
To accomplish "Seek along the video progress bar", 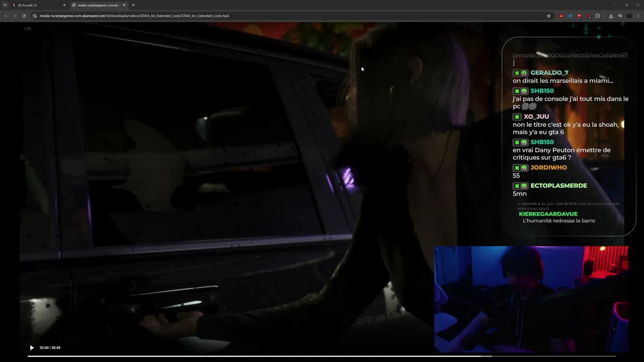I will [x=322, y=356].
